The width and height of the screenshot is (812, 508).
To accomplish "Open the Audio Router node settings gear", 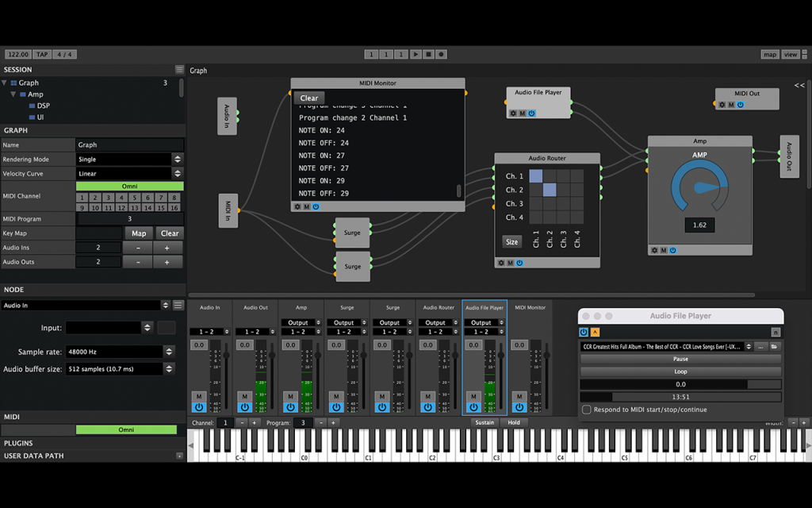I will point(501,263).
